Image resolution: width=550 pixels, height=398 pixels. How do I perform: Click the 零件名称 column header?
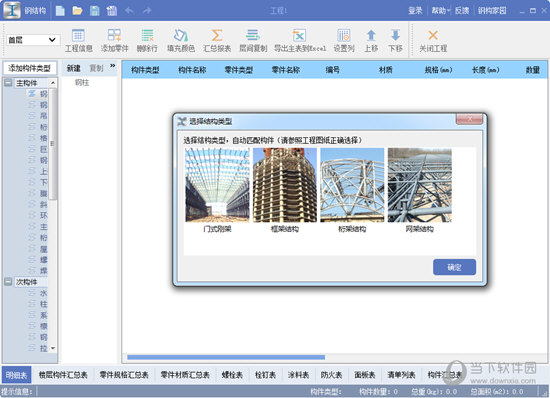coord(286,70)
